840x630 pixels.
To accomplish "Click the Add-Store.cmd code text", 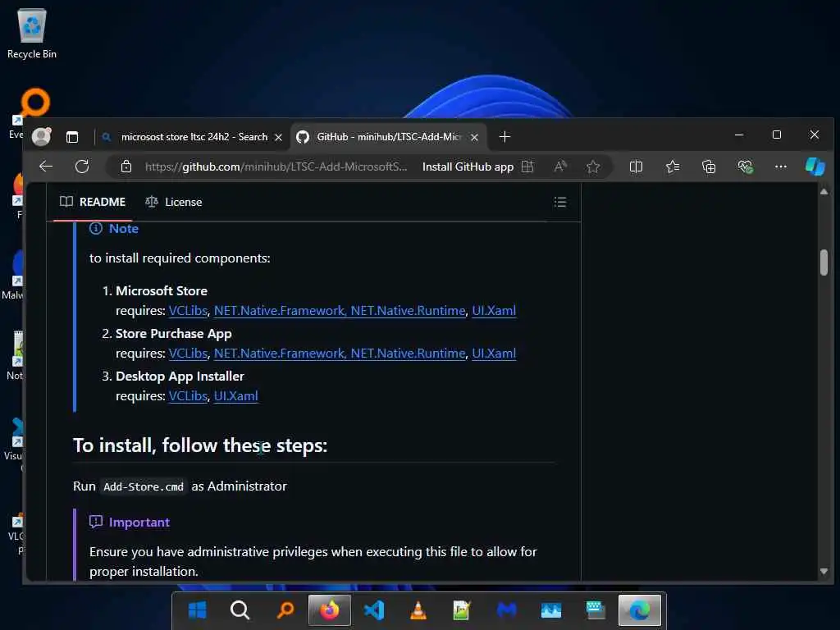I will [x=144, y=486].
